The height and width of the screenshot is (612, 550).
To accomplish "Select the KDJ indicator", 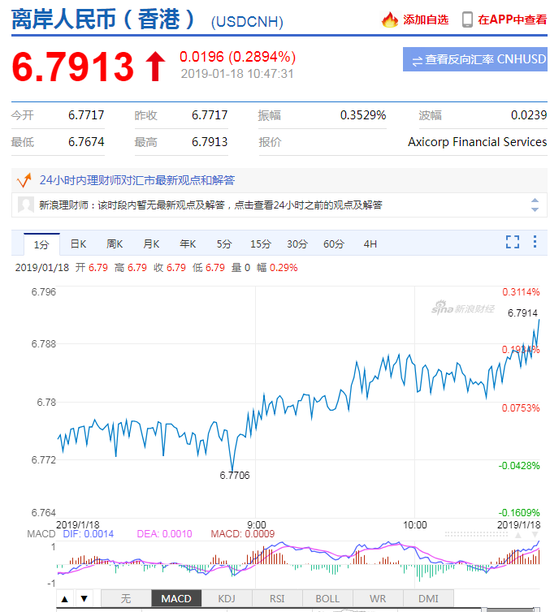I will (226, 598).
